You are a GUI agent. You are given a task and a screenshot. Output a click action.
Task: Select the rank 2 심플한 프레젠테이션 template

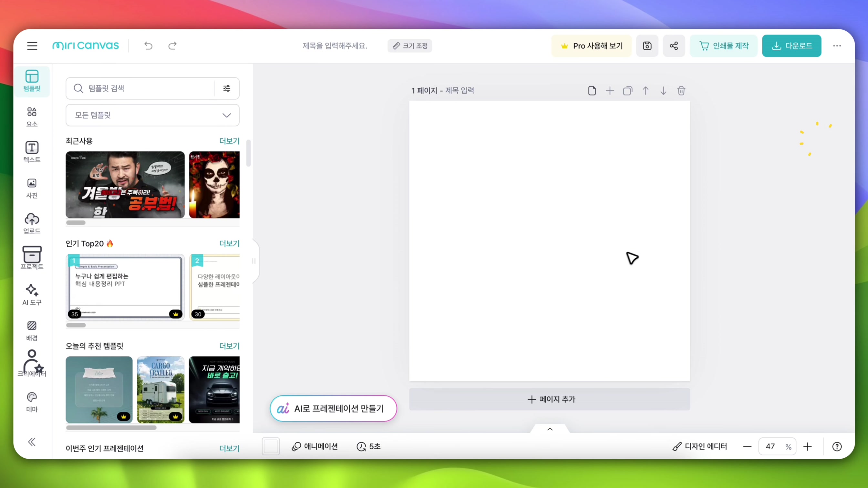coord(214,287)
